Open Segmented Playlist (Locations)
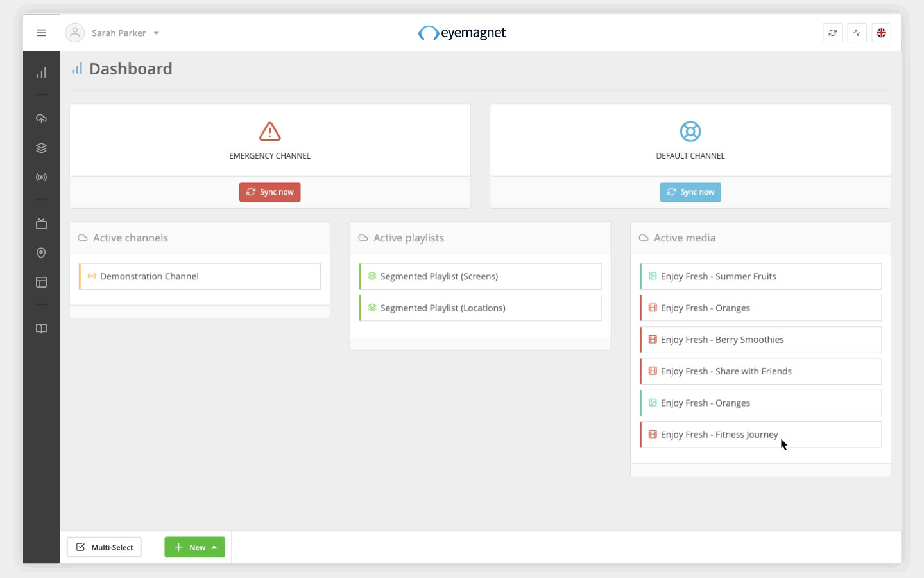 pos(480,308)
